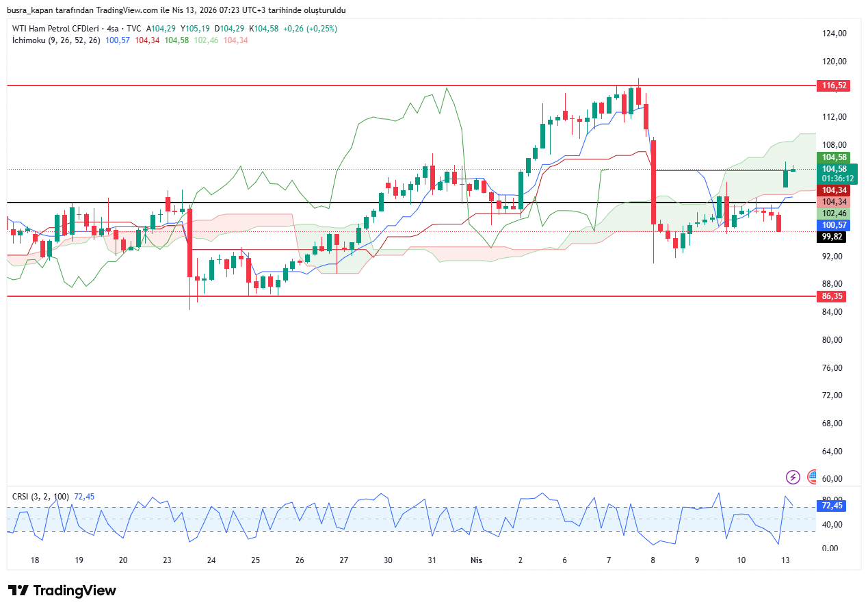Screen dimensions: 868x611
Task: Click the blue 100,57 price axis label
Action: (x=834, y=225)
